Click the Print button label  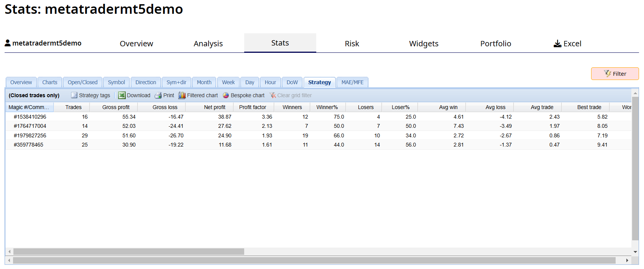tap(169, 95)
